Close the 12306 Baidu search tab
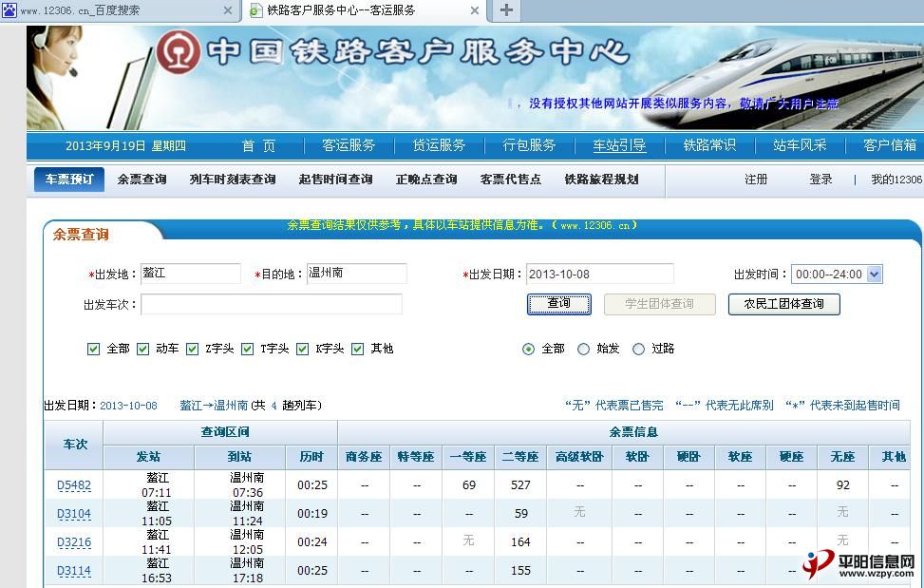Viewport: 924px width, 588px height. point(228,10)
